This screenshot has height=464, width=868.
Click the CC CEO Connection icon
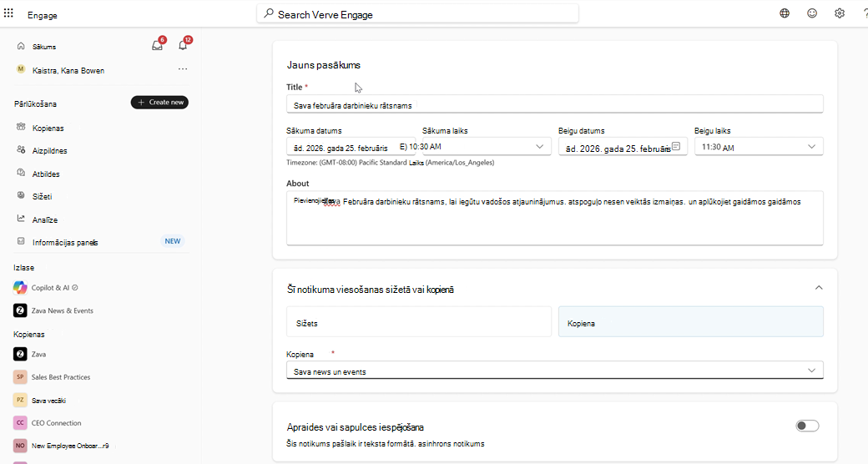(x=20, y=422)
